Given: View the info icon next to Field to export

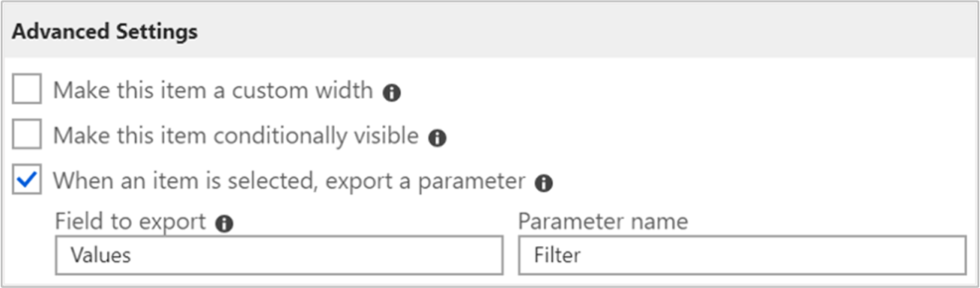Looking at the screenshot, I should tap(224, 224).
